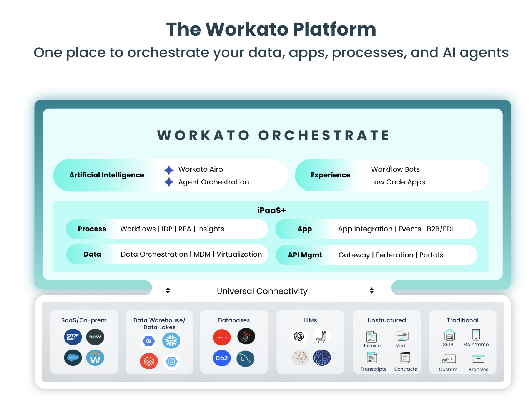The image size is (532, 408).
Task: Click the 'SaaS/On-prem' card heading
Action: click(84, 320)
